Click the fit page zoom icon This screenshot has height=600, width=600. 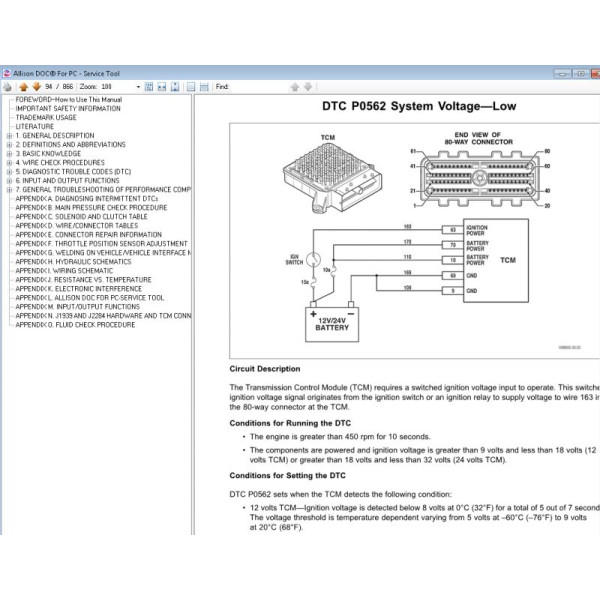pos(149,87)
